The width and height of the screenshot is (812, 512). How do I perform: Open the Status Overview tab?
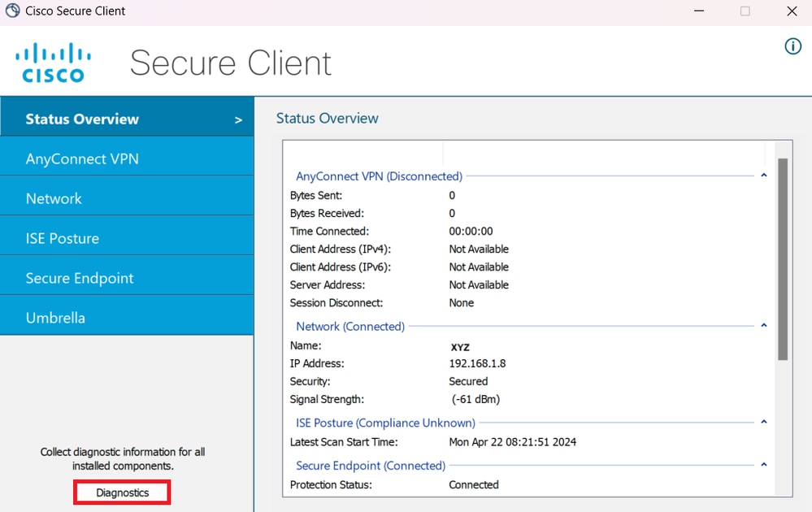(127, 119)
